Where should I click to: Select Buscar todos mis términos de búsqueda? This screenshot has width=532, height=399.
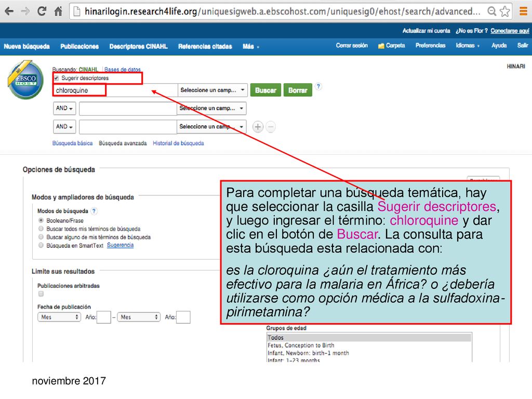[x=41, y=229]
